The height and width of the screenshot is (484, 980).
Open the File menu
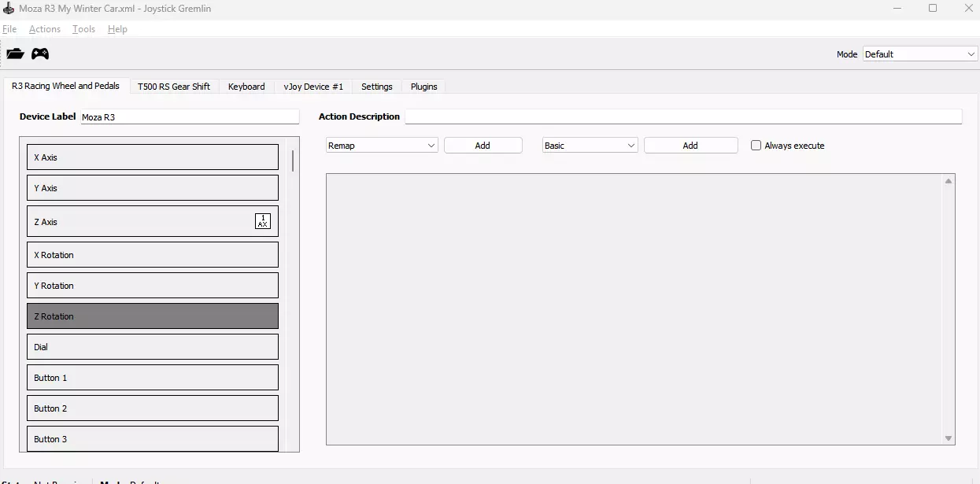point(9,29)
